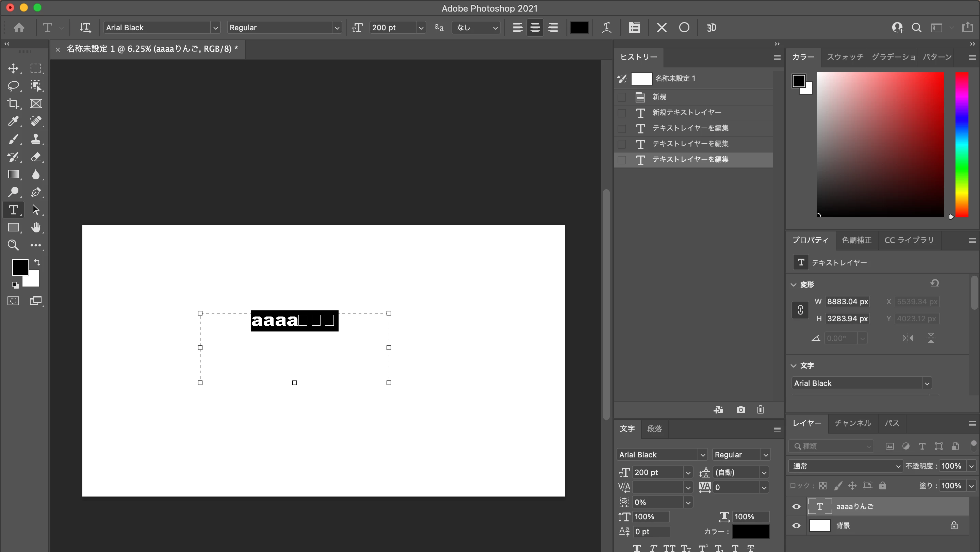This screenshot has width=980, height=552.
Task: Click the Create warped text icon
Action: [x=607, y=27]
